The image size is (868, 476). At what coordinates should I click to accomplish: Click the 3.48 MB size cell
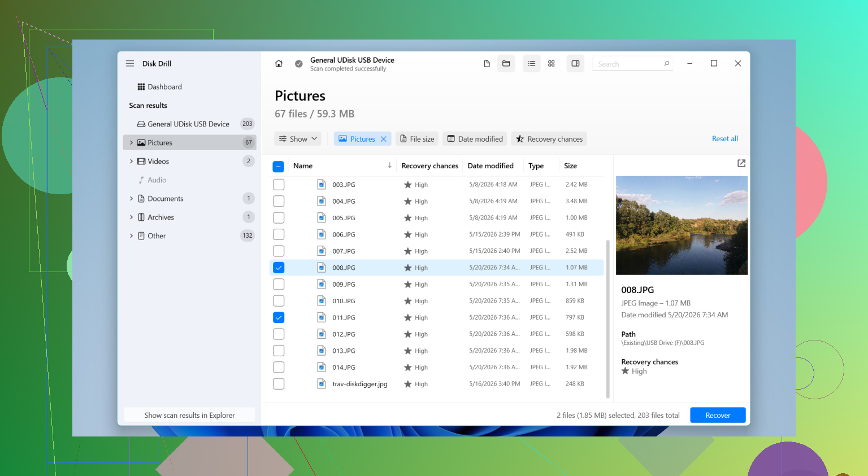[576, 201]
